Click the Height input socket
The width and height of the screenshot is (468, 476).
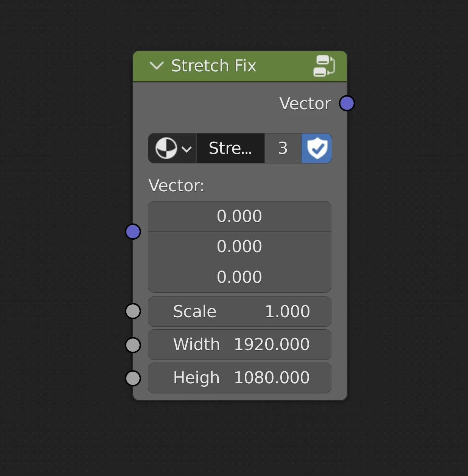coord(133,378)
